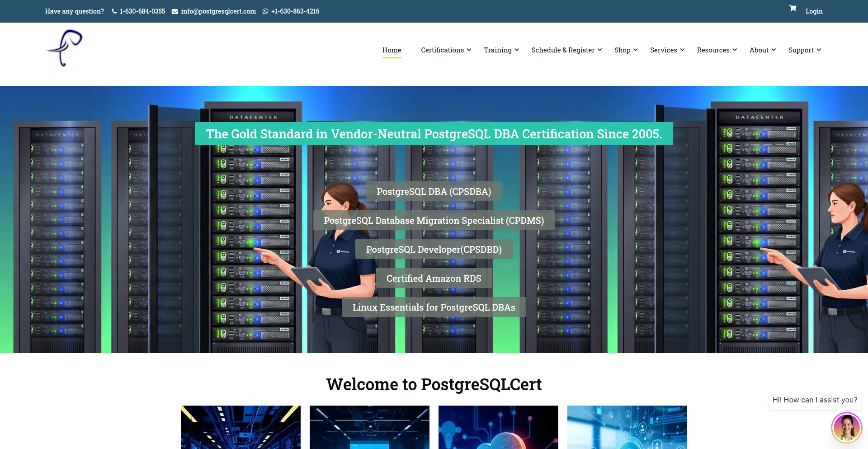Open WhatsApp number +1-630-863-4216
Screen dimensions: 868x449
(295, 11)
